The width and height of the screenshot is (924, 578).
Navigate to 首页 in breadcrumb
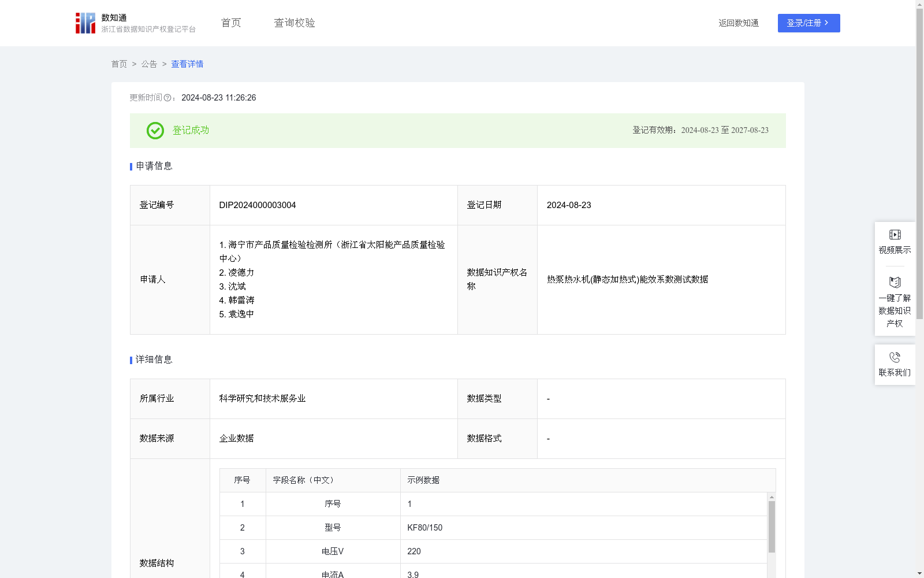pyautogui.click(x=119, y=64)
